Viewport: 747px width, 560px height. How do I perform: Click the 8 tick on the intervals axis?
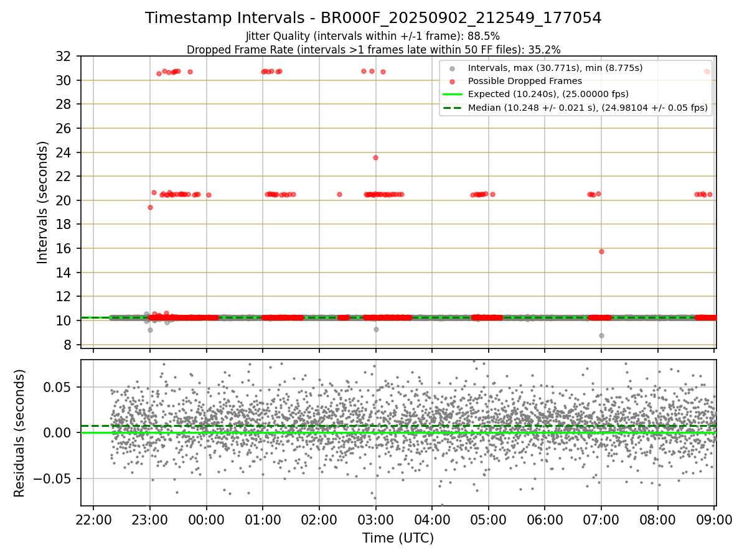point(69,345)
